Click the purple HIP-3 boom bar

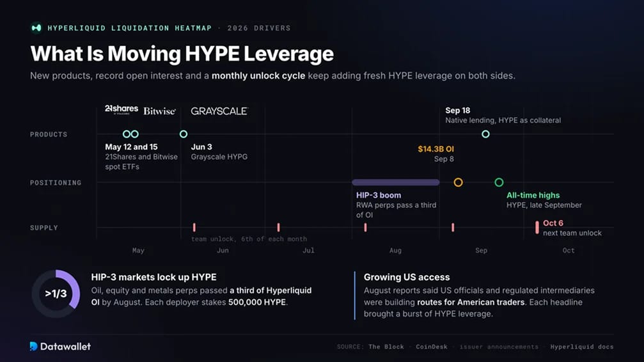pyautogui.click(x=395, y=182)
